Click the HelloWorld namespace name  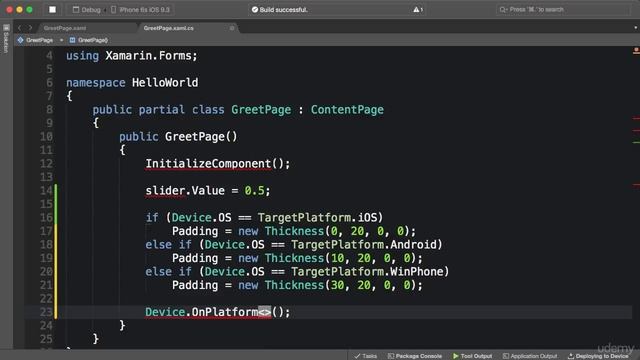pos(165,83)
